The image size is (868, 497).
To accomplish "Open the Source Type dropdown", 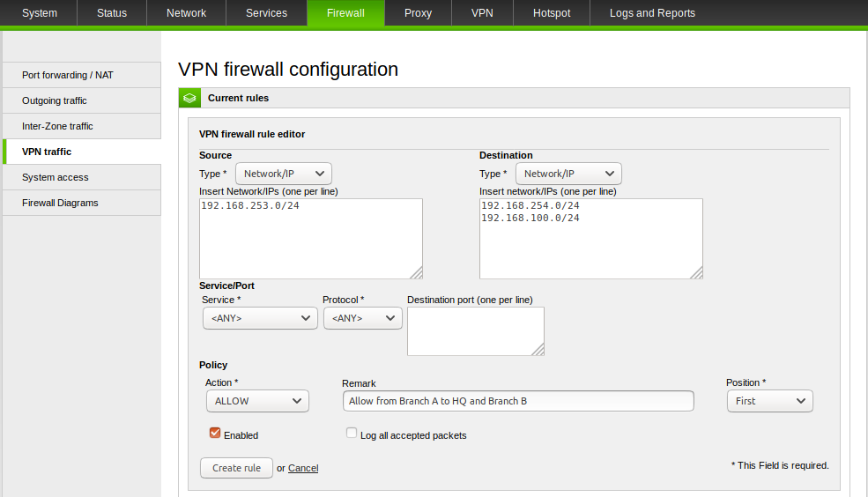I will coord(283,174).
